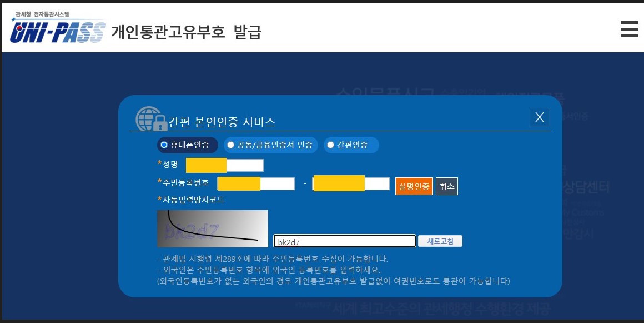Close the 간편 본인인증 서비스 dialog
The height and width of the screenshot is (323, 644).
(x=539, y=117)
